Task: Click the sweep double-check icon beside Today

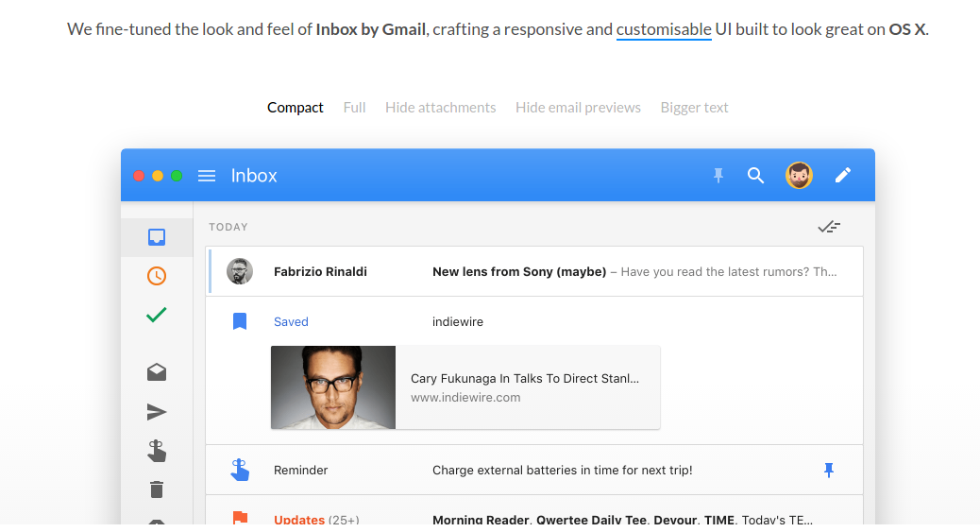Action: (x=829, y=227)
